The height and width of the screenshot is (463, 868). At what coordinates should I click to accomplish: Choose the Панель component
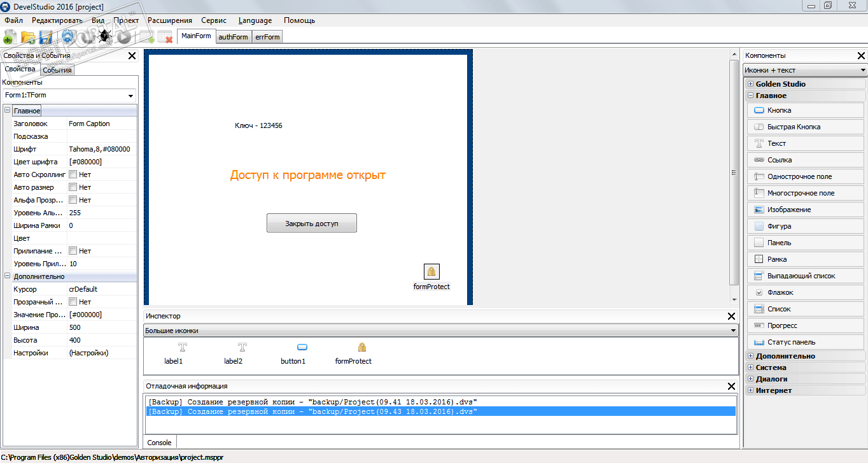click(x=806, y=243)
